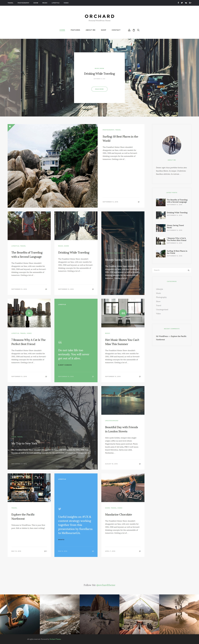Select Uncategorized in sidebar Categories
The image size is (199, 644).
(x=162, y=310)
